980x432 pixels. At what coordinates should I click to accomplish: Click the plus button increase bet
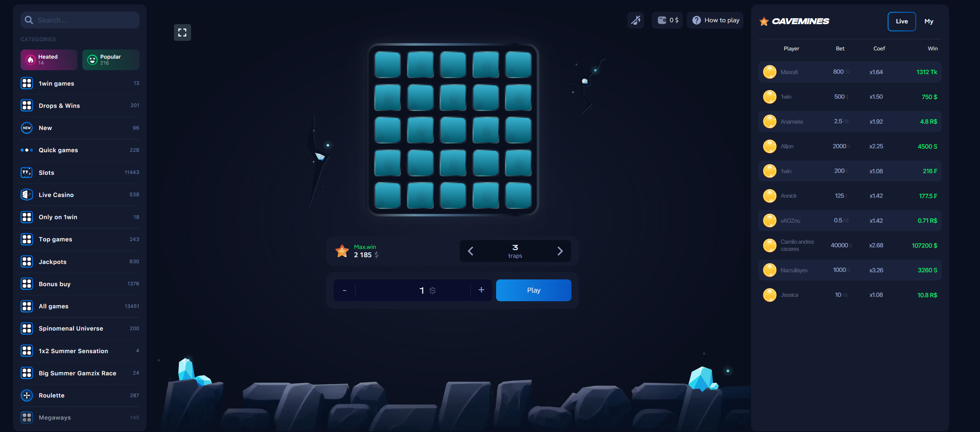[481, 290]
